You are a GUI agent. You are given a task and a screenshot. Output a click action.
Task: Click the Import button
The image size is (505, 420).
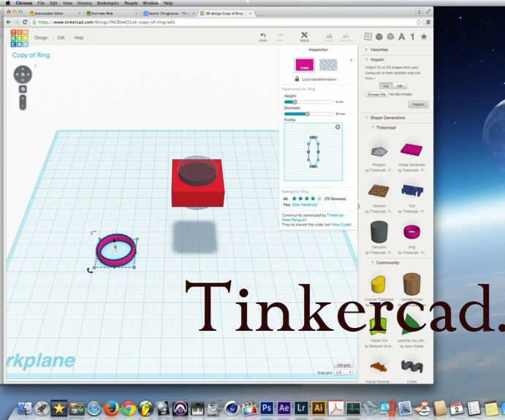(x=418, y=104)
